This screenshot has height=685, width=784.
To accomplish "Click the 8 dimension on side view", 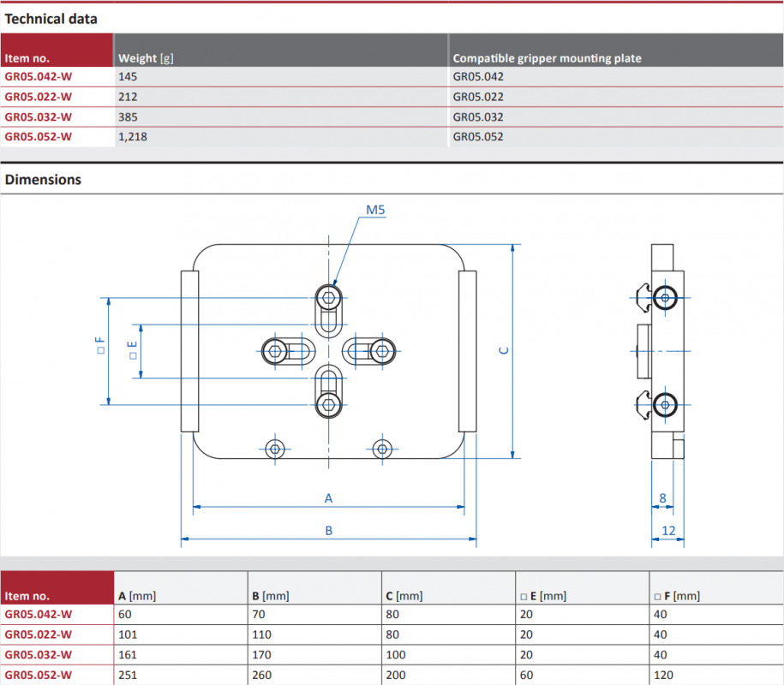I will tap(662, 498).
